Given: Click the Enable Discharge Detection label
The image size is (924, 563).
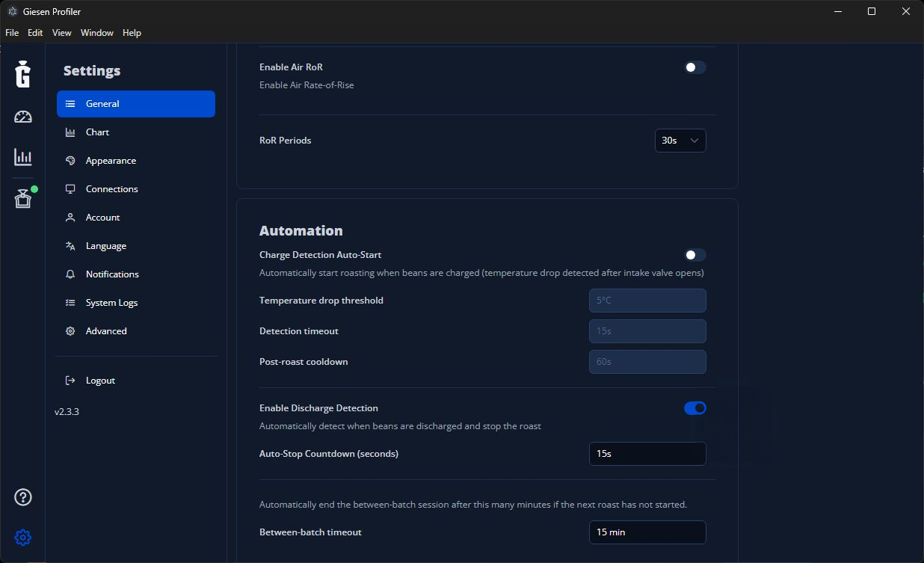Looking at the screenshot, I should [x=318, y=408].
